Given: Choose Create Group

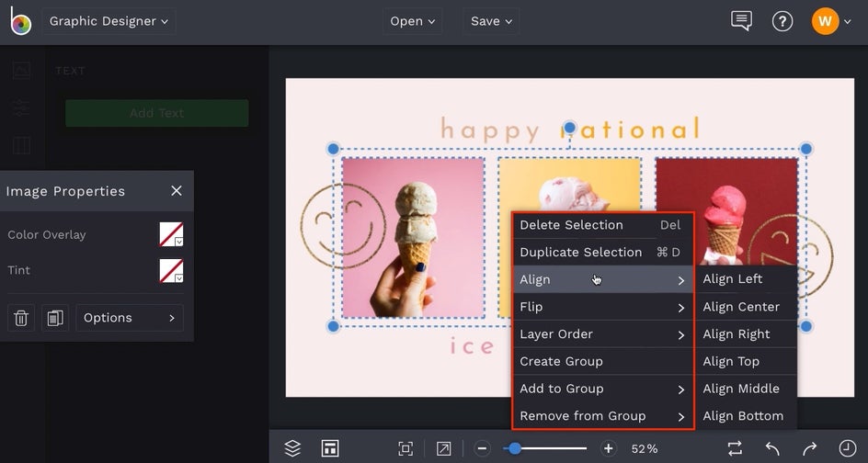Looking at the screenshot, I should [602, 361].
